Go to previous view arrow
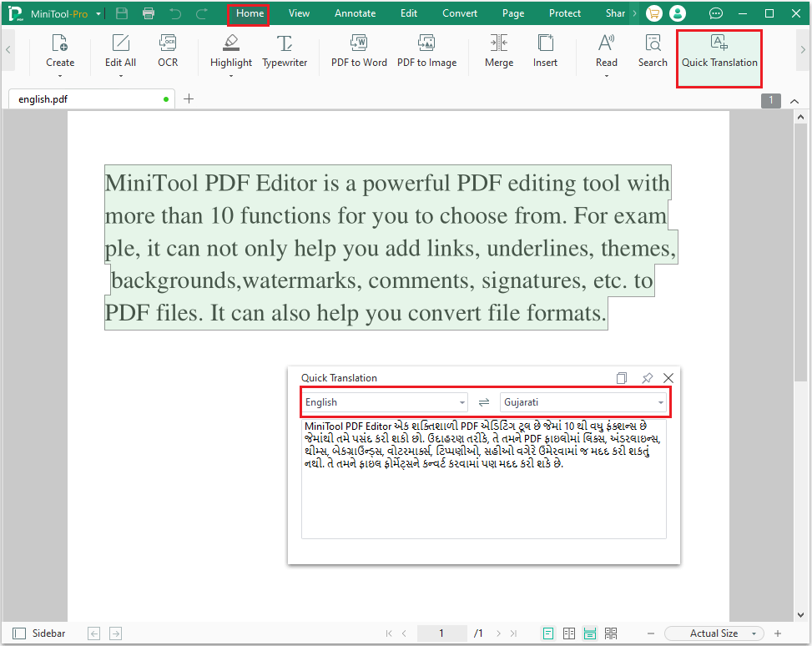This screenshot has width=812, height=646. (93, 633)
